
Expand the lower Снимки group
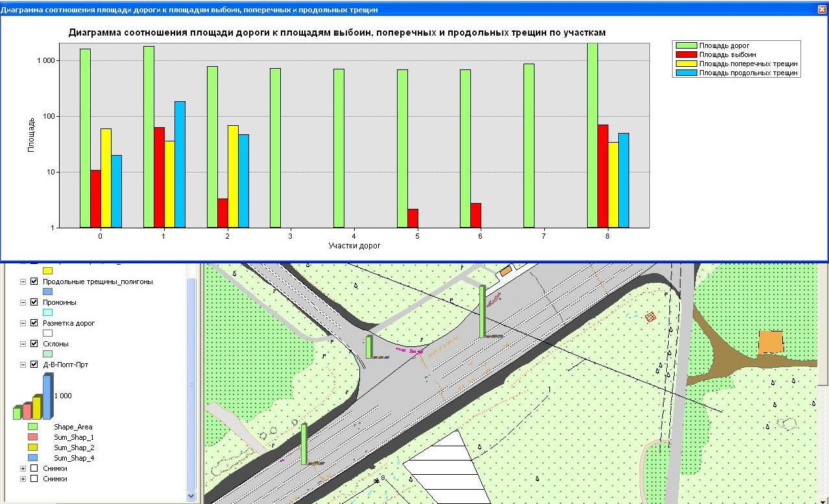[x=23, y=479]
